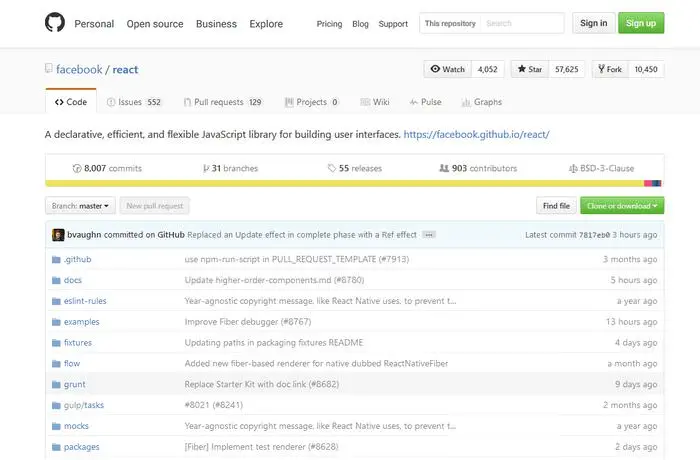
Task: Open the facebook.github.io/react URL
Action: [x=476, y=134]
